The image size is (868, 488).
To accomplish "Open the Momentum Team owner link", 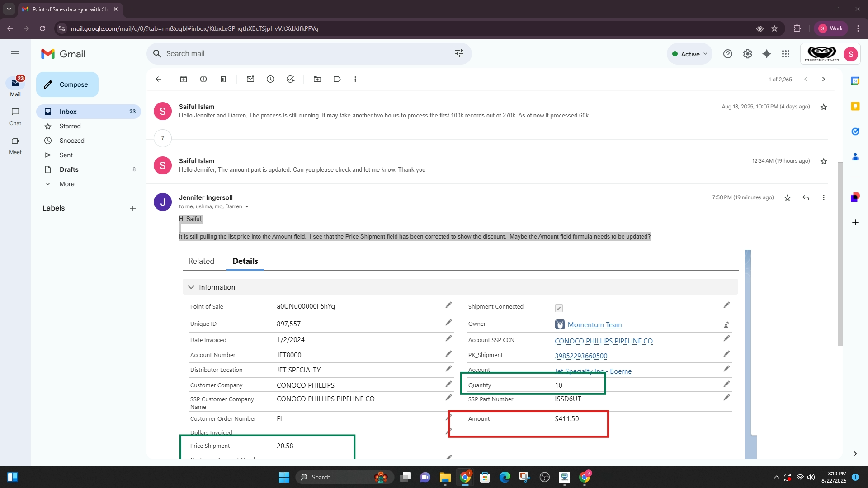I will tap(594, 325).
